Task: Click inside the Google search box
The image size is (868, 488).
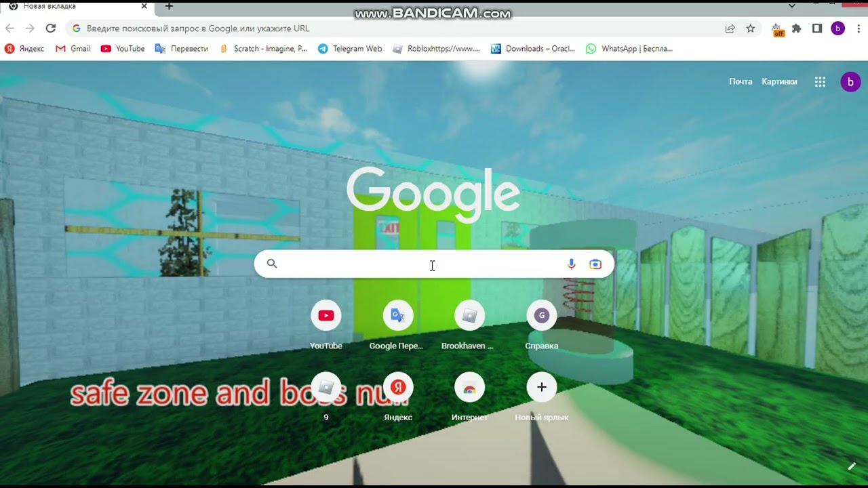Action: tap(434, 264)
